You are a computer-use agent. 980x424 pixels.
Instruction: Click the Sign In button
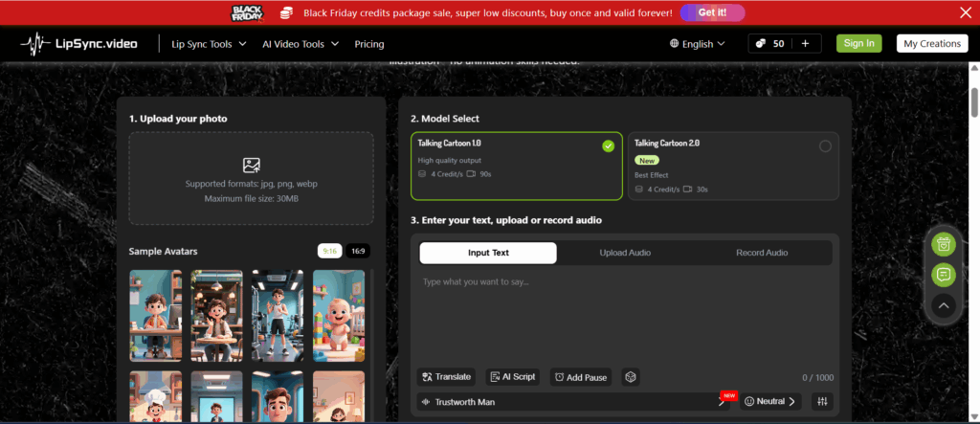click(858, 43)
